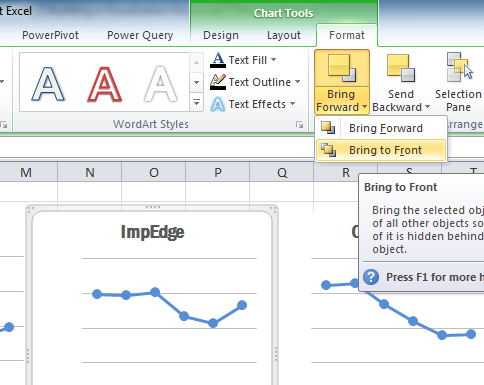Screen dimensions: 484x385
Task: Switch to the Design tab
Action: (x=221, y=35)
